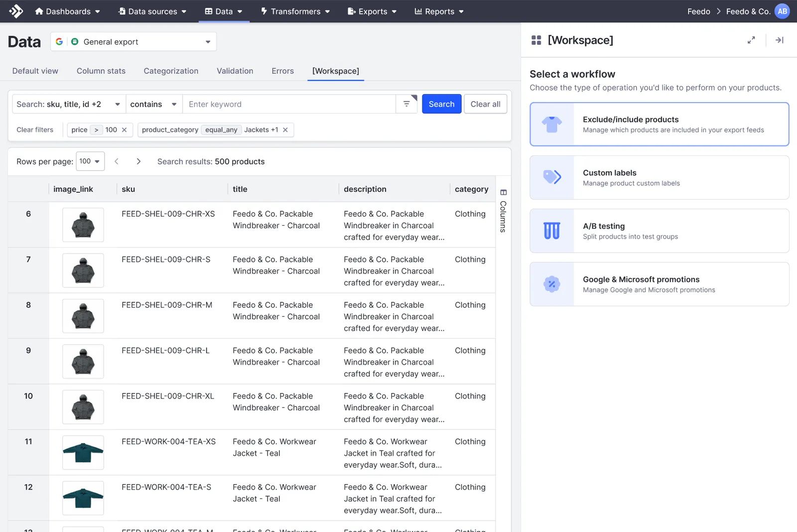Click the Feedo & Co. breadcrumb
This screenshot has width=797, height=532.
click(748, 11)
